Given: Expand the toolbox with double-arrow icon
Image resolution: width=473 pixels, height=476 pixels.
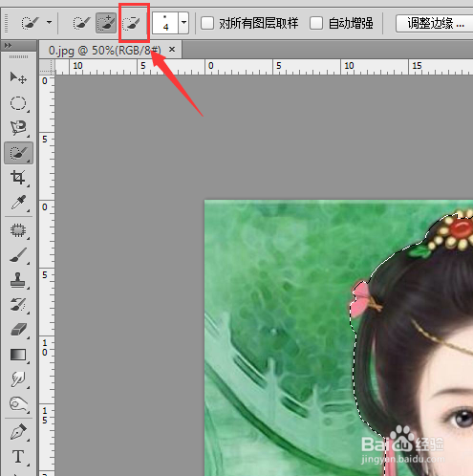Looking at the screenshot, I should [8, 46].
